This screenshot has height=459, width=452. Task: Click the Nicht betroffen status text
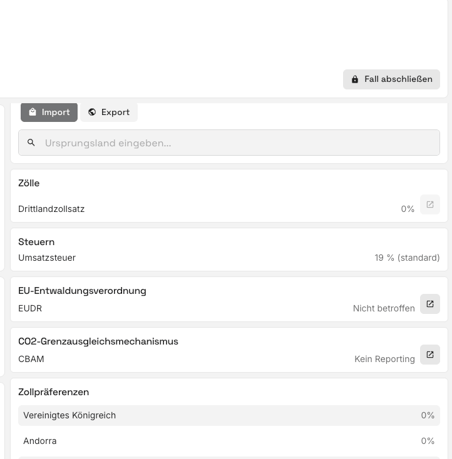click(384, 308)
